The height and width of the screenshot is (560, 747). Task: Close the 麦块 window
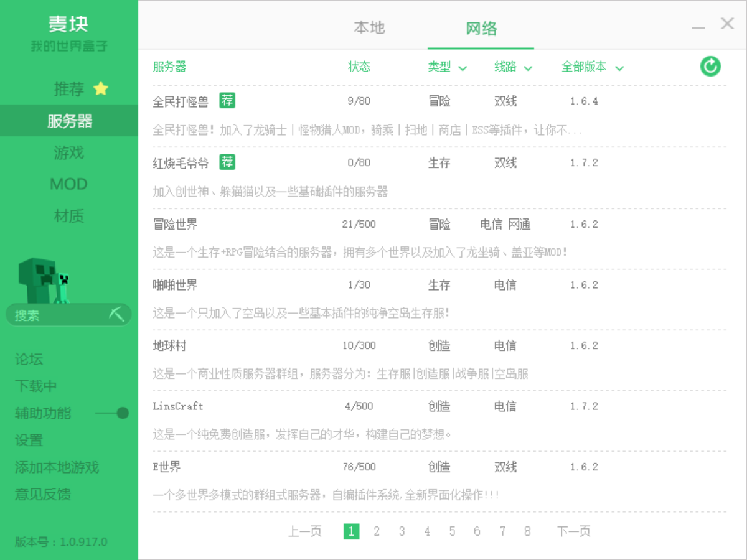click(x=727, y=24)
